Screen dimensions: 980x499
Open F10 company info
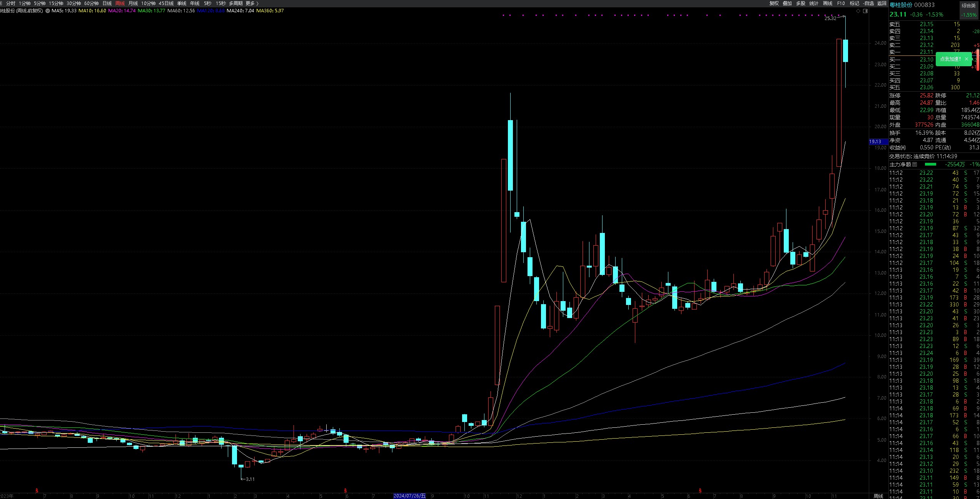click(x=841, y=3)
